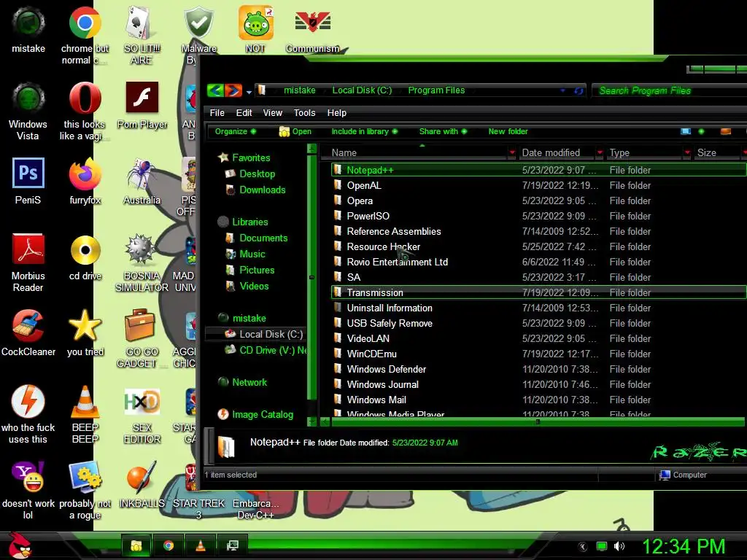Click the Angry Birds start button
The height and width of the screenshot is (560, 747).
point(20,545)
